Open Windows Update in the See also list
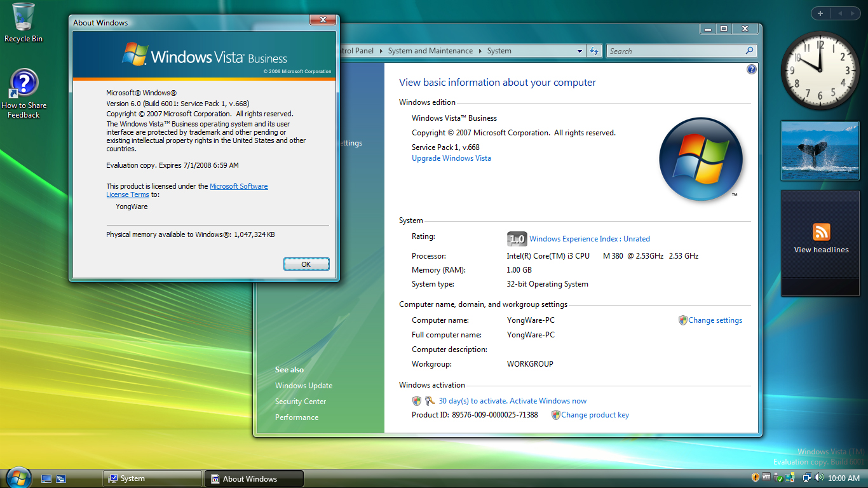Image resolution: width=868 pixels, height=488 pixels. (x=304, y=386)
